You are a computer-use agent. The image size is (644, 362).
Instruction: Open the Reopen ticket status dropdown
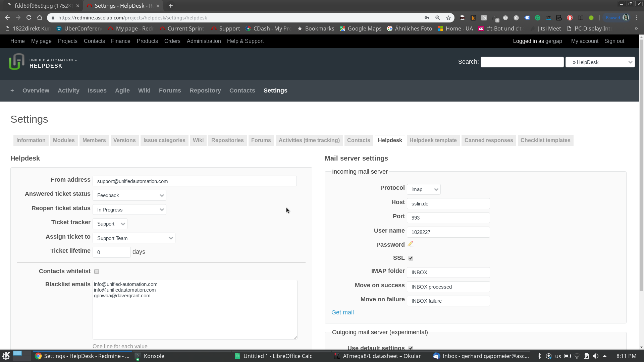tap(129, 210)
